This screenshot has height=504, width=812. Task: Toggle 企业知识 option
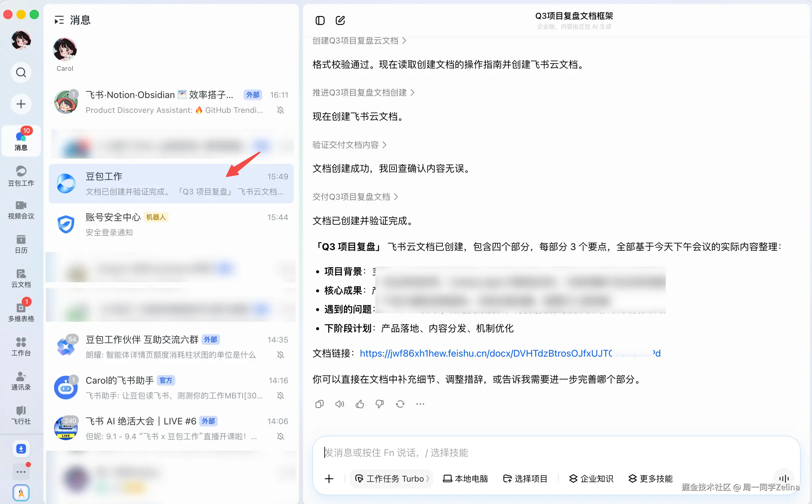591,479
